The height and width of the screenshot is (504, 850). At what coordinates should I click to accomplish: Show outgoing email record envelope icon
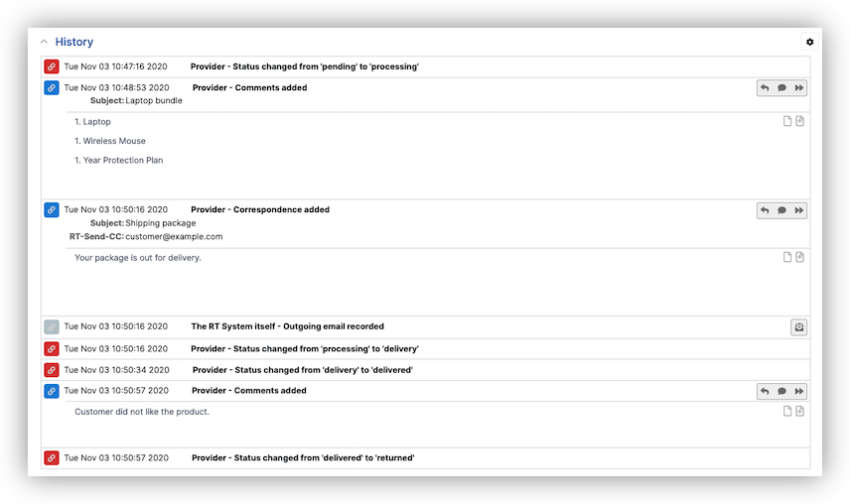coord(798,327)
